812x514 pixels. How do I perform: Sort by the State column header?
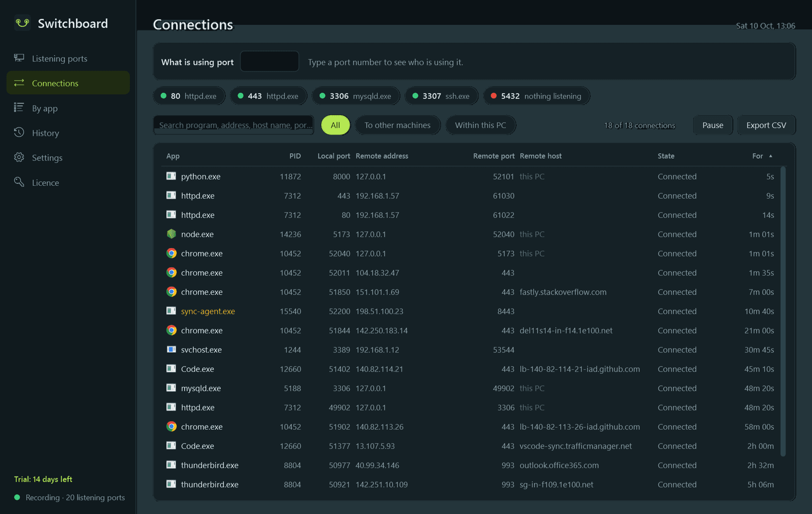(666, 156)
